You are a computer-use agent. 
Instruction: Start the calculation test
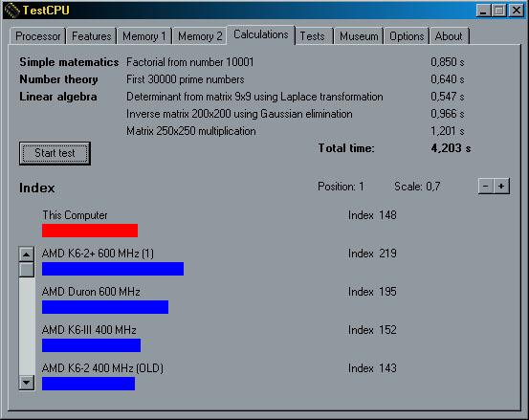pos(55,153)
